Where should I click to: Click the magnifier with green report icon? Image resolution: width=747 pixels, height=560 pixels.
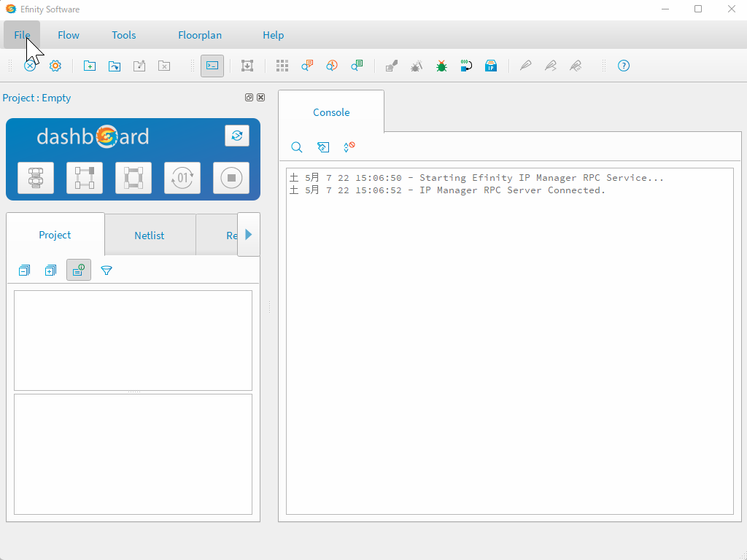coord(357,66)
